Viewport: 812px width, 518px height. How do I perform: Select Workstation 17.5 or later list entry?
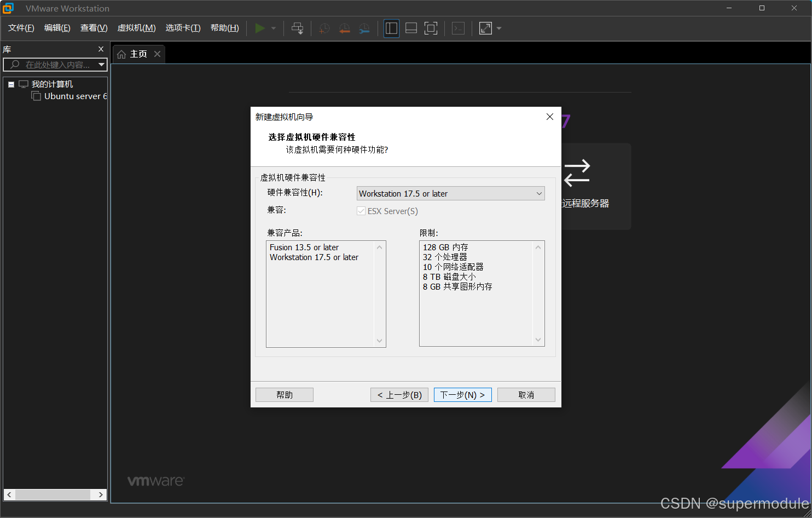(314, 257)
